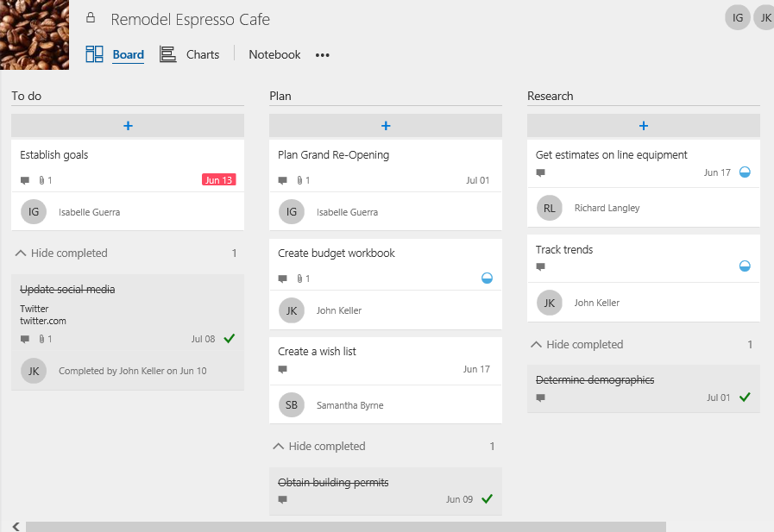The image size is (774, 532).
Task: Click the lock icon beside the plan title
Action: [x=91, y=19]
